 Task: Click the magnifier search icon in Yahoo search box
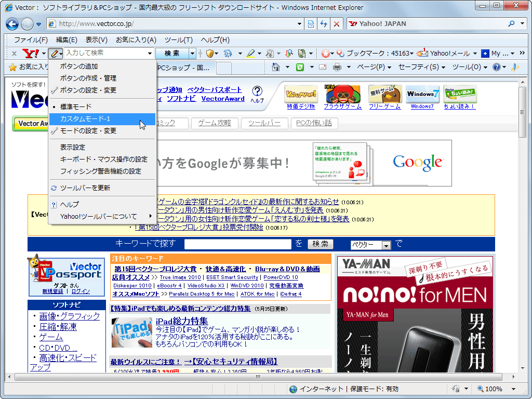click(512, 23)
